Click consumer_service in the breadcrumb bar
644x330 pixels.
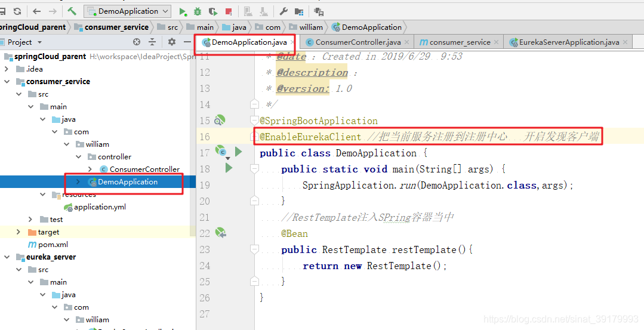[116, 27]
